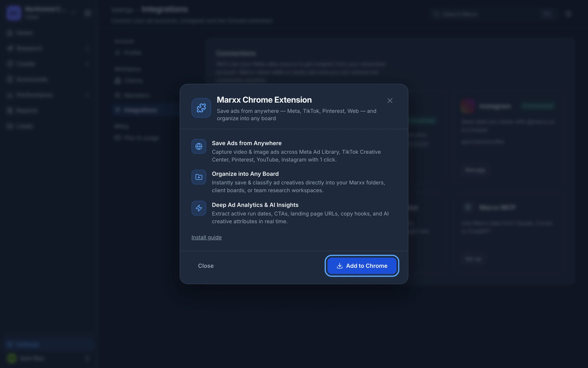The image size is (588, 368).
Task: Click the subtitle 'Save ads from anywhere — Meta, TikTok'
Action: point(296,115)
